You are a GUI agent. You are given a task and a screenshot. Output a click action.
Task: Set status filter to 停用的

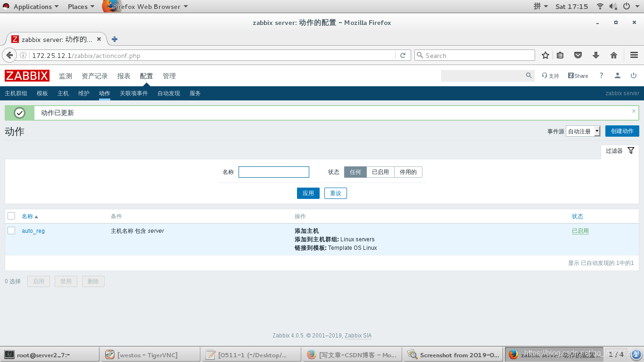[x=408, y=172]
